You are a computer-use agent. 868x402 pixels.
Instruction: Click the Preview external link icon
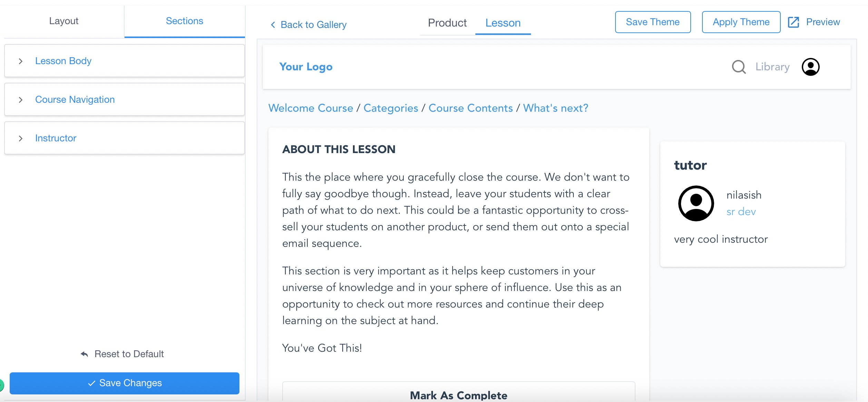(793, 22)
